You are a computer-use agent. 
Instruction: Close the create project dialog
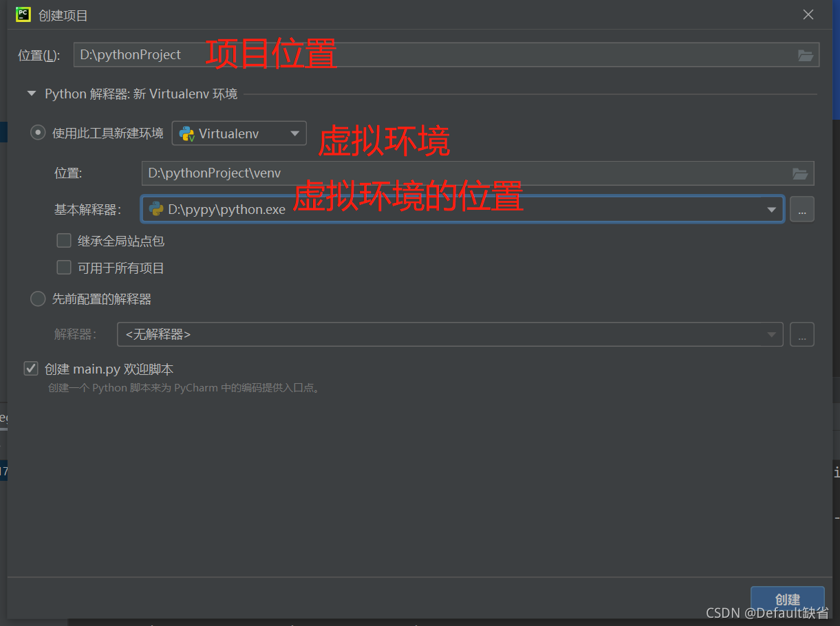coord(808,15)
